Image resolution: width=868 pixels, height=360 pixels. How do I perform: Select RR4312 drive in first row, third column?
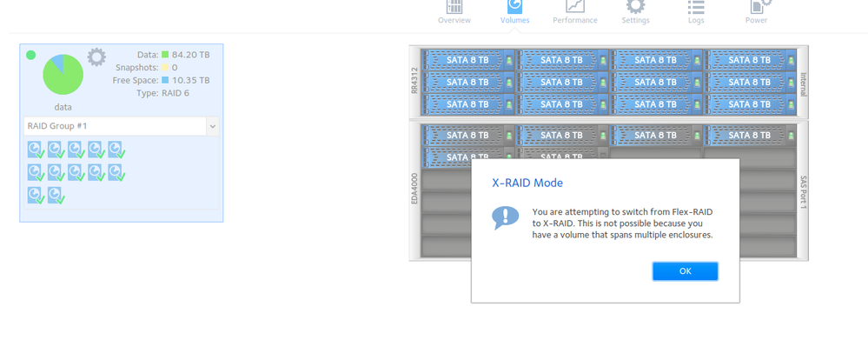656,60
